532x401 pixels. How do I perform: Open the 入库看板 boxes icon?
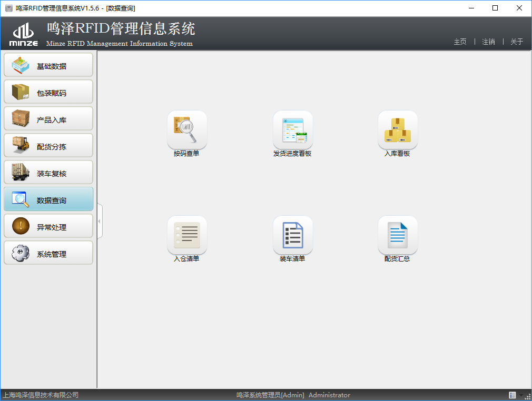point(397,130)
